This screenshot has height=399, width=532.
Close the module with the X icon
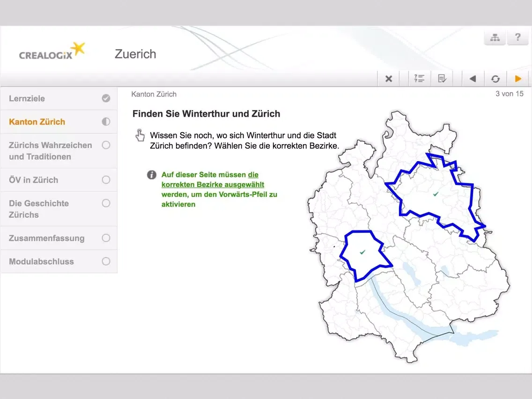pyautogui.click(x=389, y=79)
